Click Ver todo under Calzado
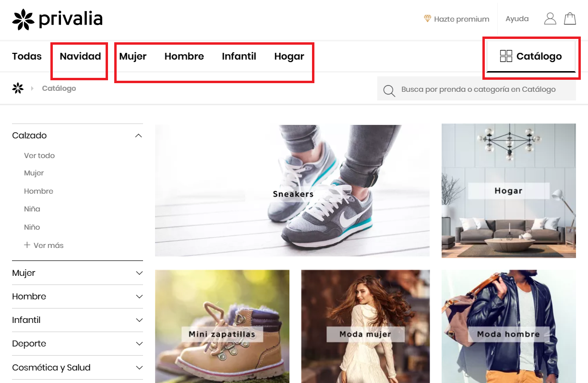This screenshot has width=588, height=383. coord(39,156)
